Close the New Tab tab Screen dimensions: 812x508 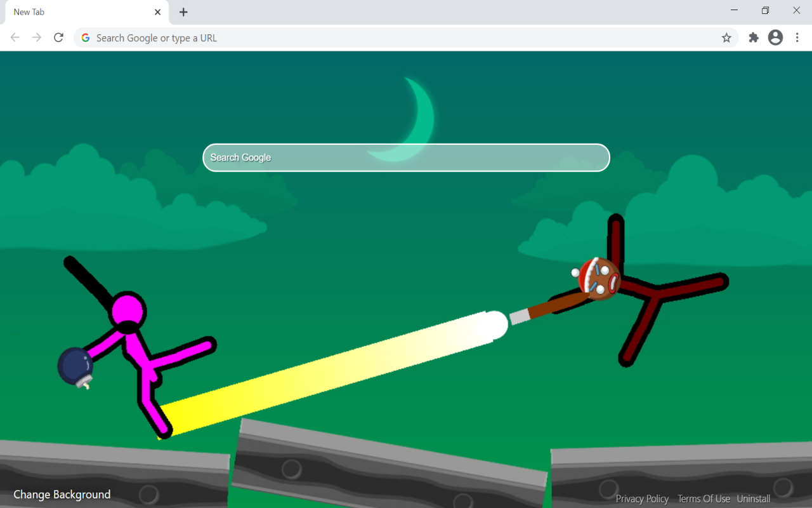(x=157, y=11)
